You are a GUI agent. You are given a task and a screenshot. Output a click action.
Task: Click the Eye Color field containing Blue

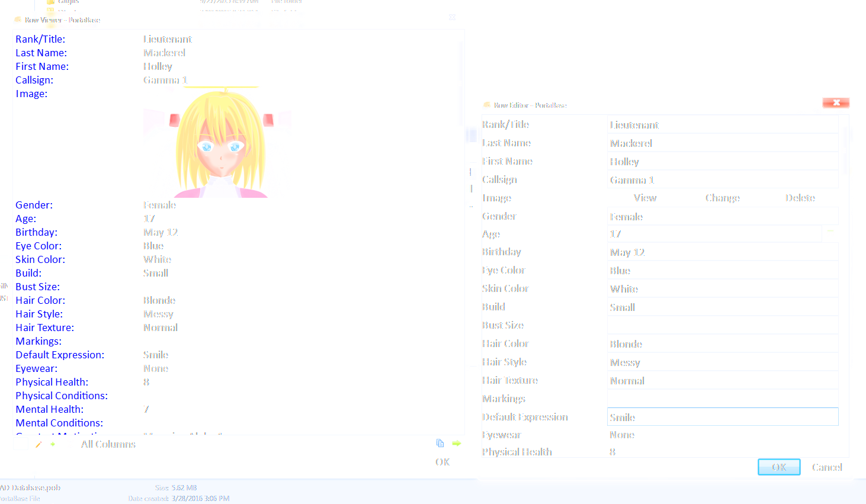(723, 271)
